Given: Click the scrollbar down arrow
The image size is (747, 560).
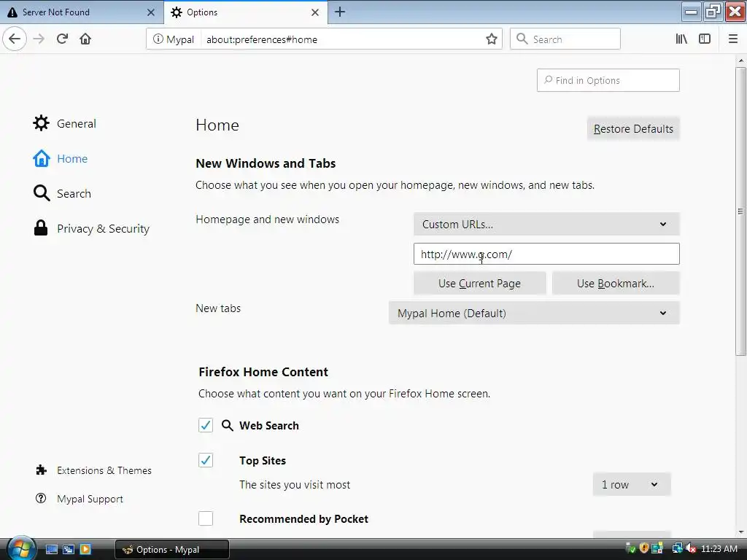Looking at the screenshot, I should pos(740,532).
